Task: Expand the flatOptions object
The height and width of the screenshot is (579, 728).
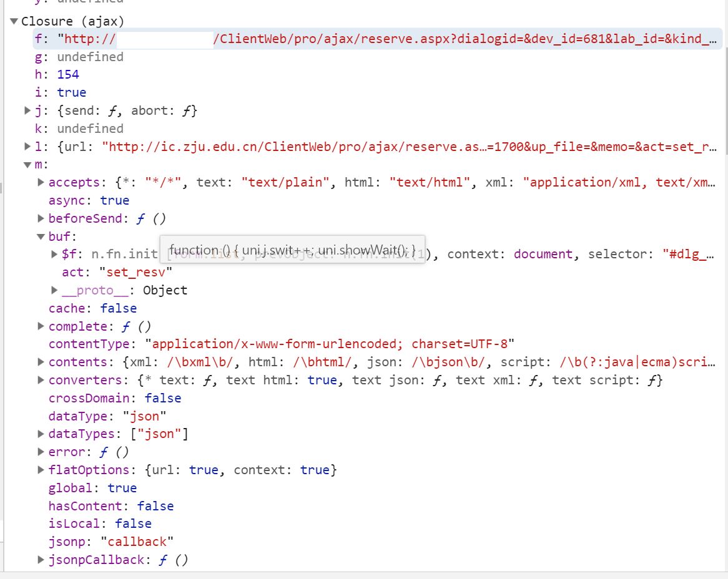Action: coord(41,470)
